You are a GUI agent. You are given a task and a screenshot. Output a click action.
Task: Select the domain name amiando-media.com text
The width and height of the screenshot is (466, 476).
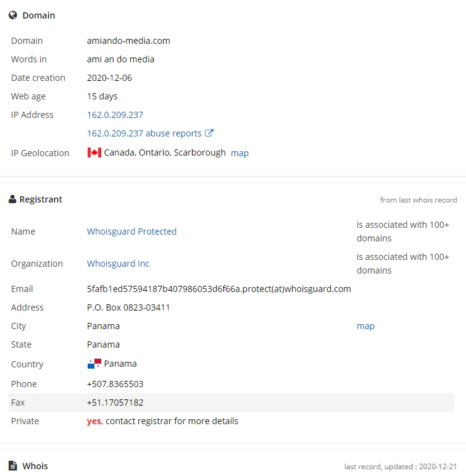pyautogui.click(x=128, y=41)
